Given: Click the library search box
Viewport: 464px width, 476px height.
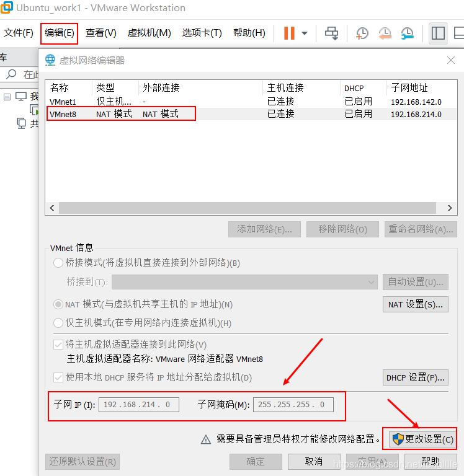Looking at the screenshot, I should 20,74.
